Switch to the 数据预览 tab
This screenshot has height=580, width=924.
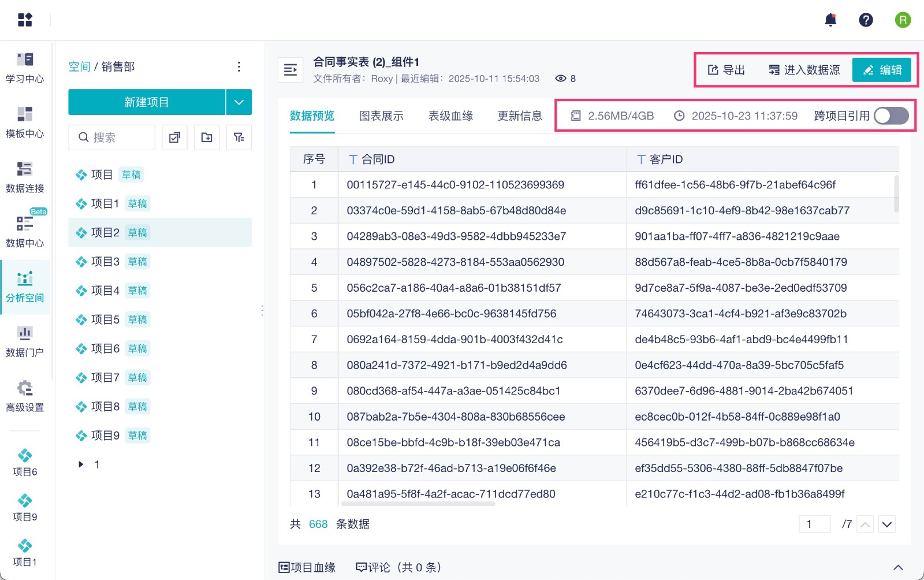click(x=312, y=116)
